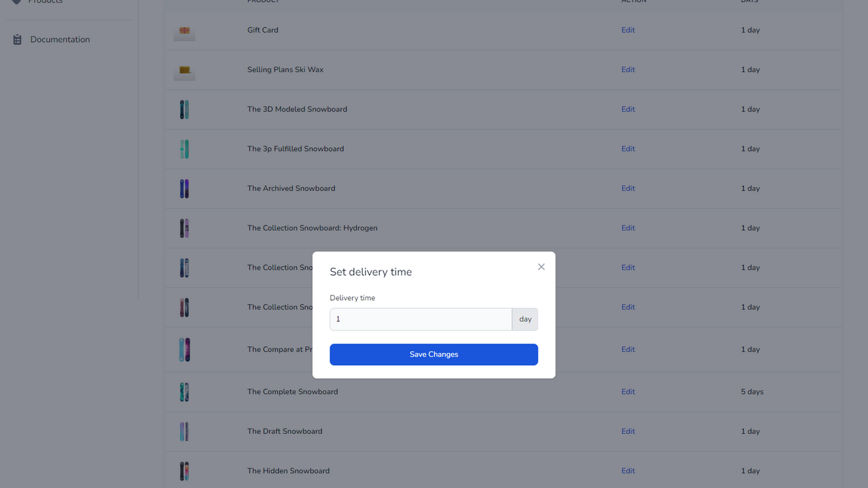Click The 3p Fulfilled Snowboard image
Screen dimensions: 868x488
tap(184, 149)
